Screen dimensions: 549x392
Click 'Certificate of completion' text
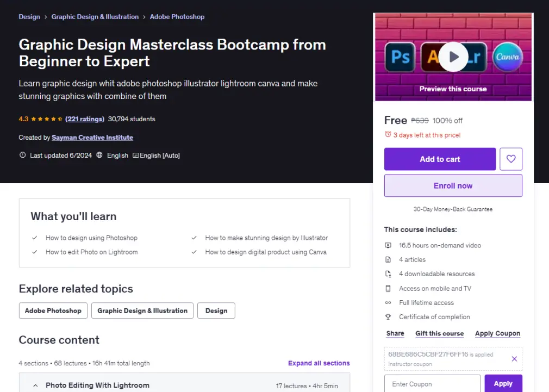tap(434, 316)
